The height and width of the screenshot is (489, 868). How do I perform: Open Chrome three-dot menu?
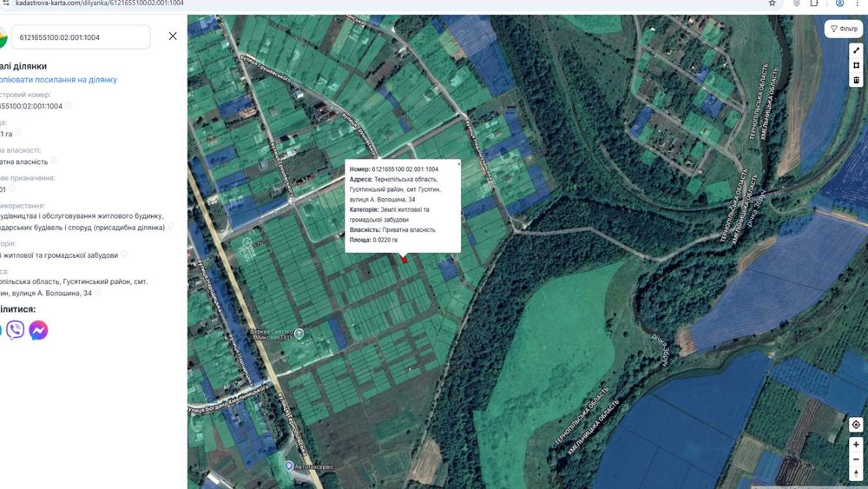(x=857, y=3)
